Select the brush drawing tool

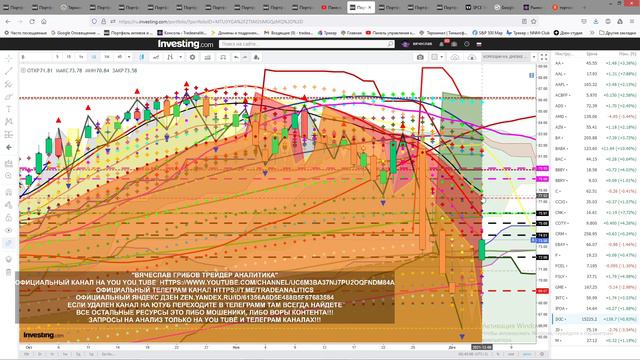[9, 97]
